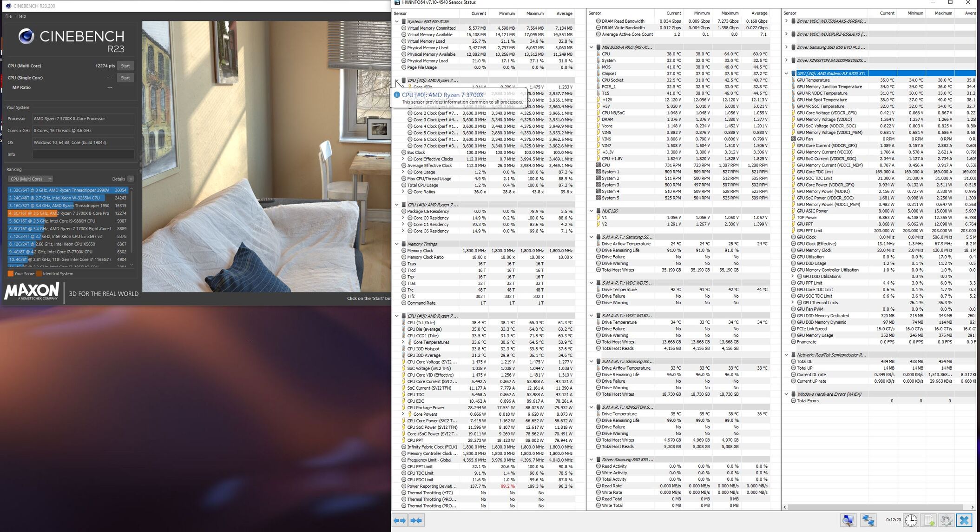Viewport: 980px width, 532px height.
Task: Click the monitor with magnifier icon
Action: point(848,520)
